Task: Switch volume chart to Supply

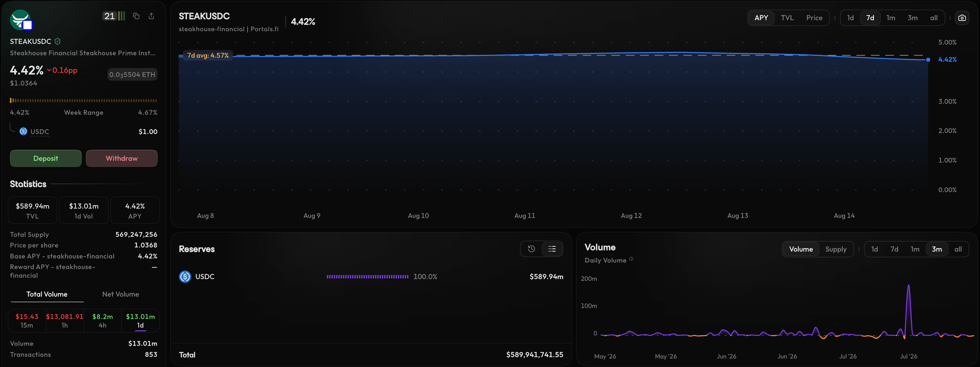Action: coord(836,249)
